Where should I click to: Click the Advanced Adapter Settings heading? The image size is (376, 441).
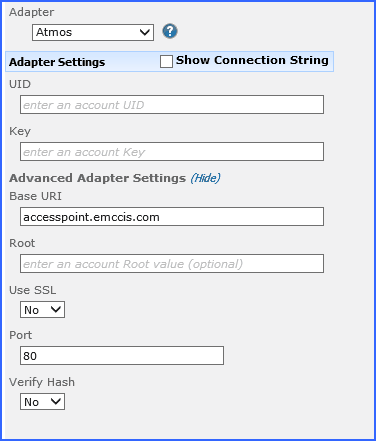coord(97,178)
